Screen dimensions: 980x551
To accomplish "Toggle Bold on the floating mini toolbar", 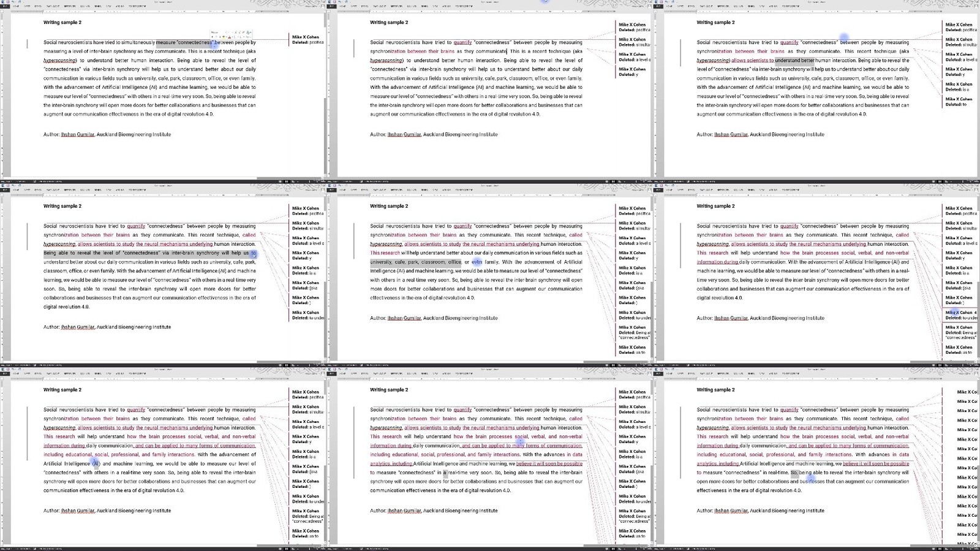I will [213, 37].
